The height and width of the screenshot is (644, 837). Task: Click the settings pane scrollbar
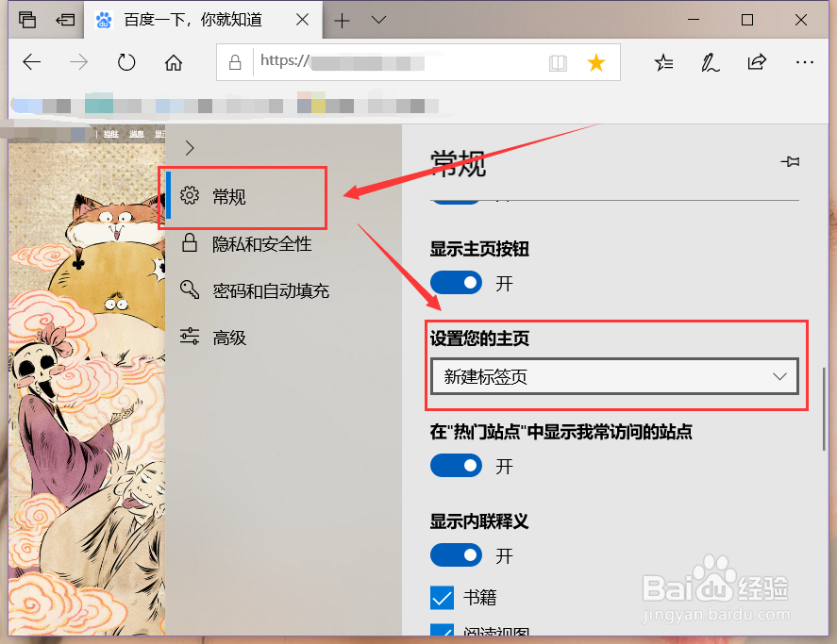point(824,408)
